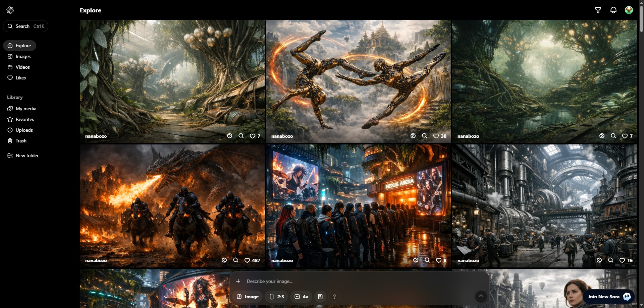The image size is (644, 308).
Task: Expand the 2:3 aspect ratio selector
Action: pyautogui.click(x=276, y=297)
